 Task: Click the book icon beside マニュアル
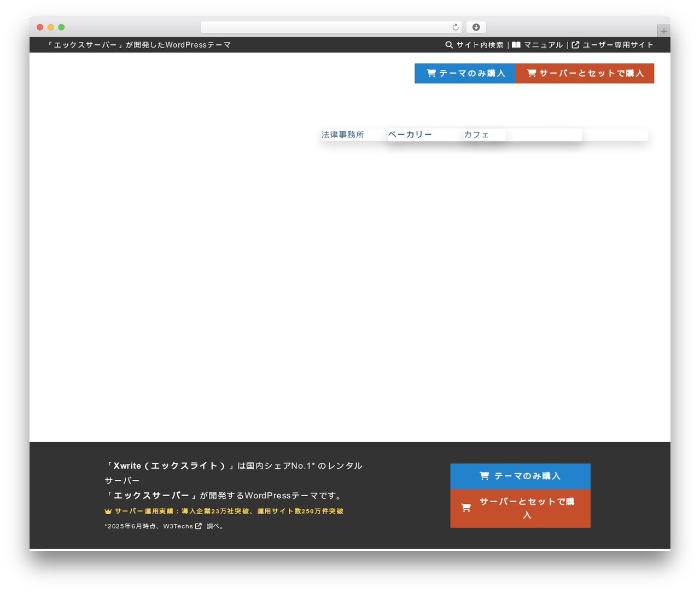(x=516, y=45)
